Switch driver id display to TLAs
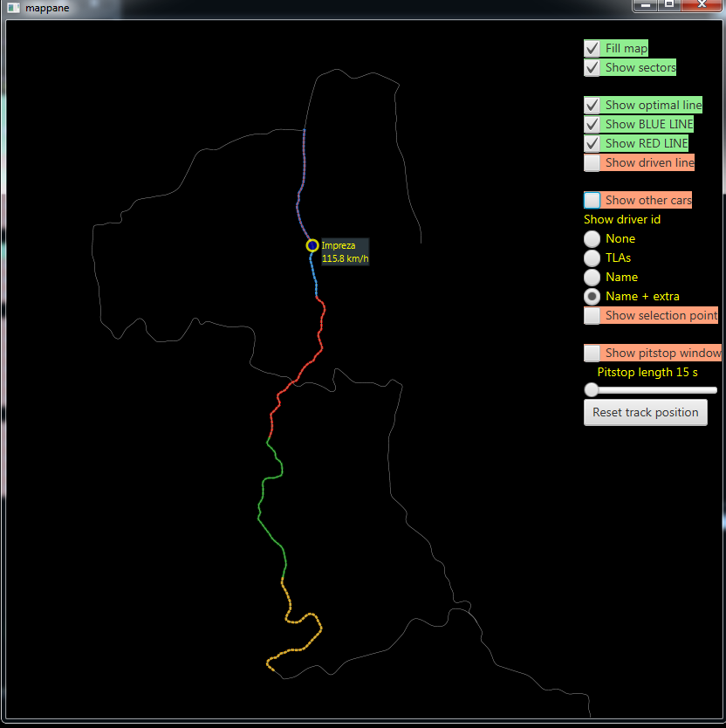This screenshot has height=728, width=726. tap(592, 258)
